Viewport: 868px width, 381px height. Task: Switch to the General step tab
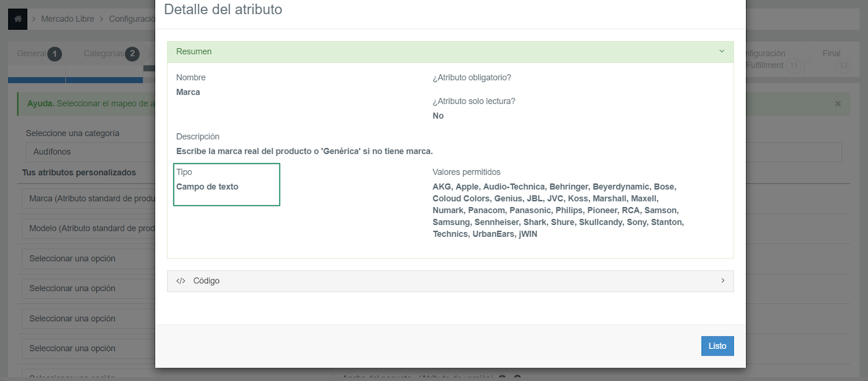tap(39, 54)
